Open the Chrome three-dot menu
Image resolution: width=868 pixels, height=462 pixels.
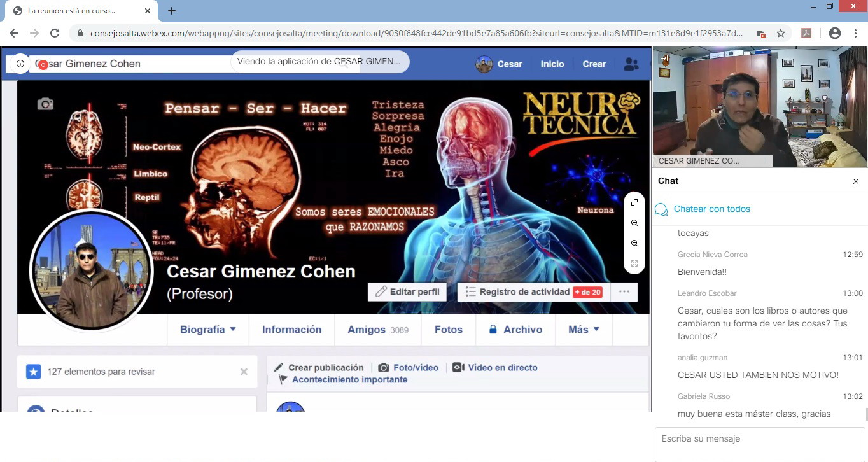[x=855, y=33]
